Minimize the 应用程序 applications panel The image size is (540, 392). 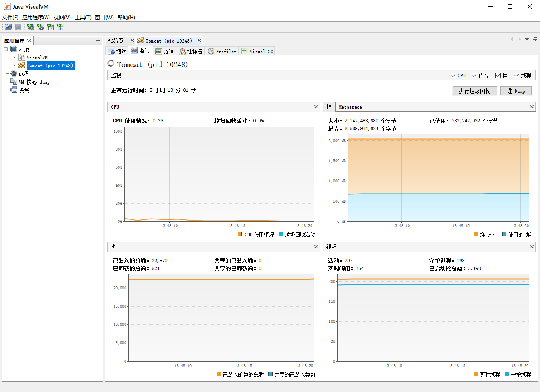[98, 41]
